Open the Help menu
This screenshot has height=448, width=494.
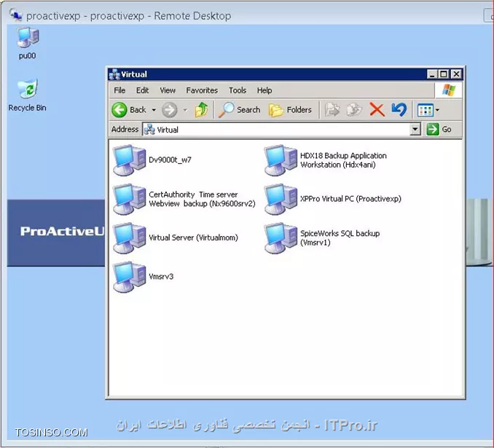coord(264,90)
